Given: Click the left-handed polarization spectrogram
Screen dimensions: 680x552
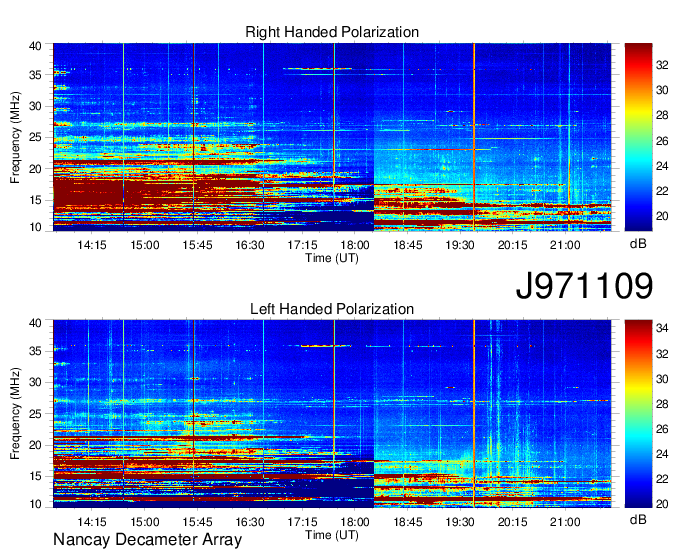Looking at the screenshot, I should (x=332, y=414).
